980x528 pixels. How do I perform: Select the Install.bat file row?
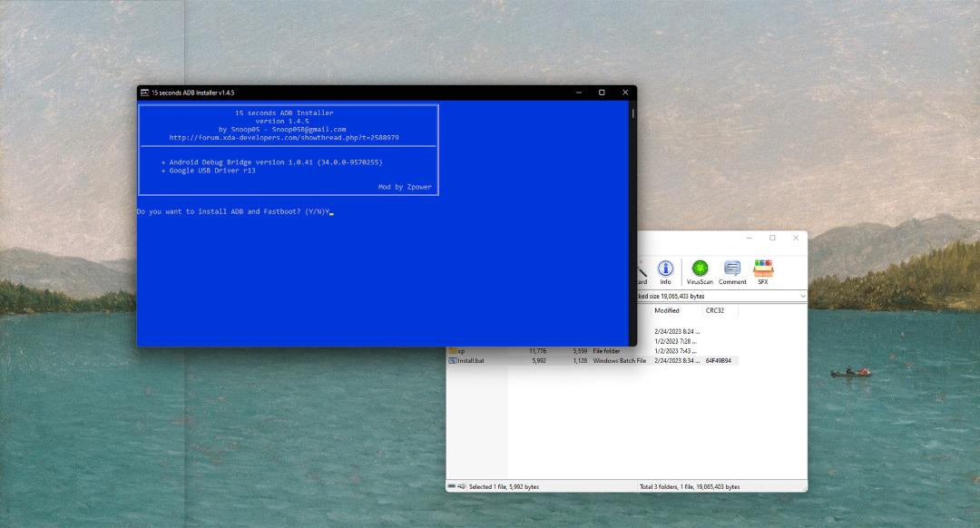point(593,360)
